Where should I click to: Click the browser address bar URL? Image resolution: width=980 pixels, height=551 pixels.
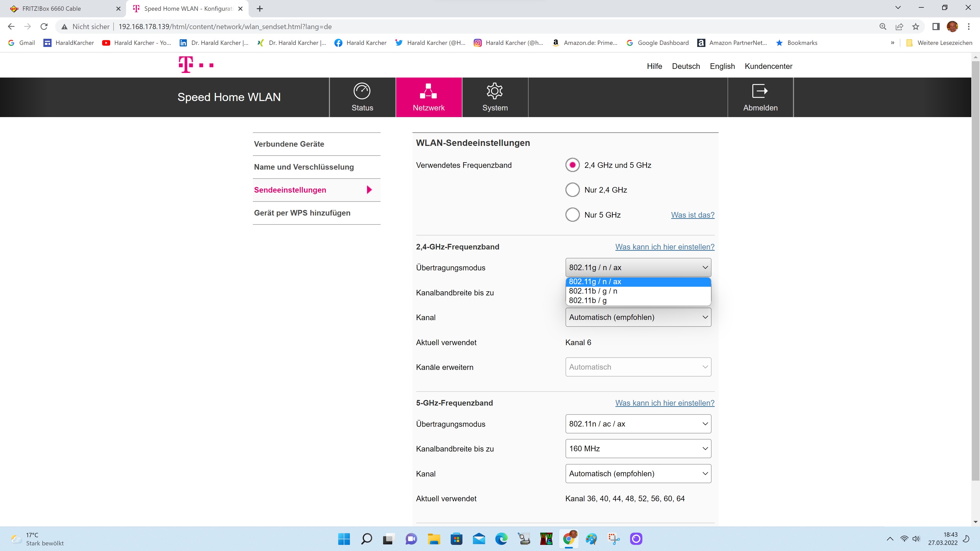[225, 27]
